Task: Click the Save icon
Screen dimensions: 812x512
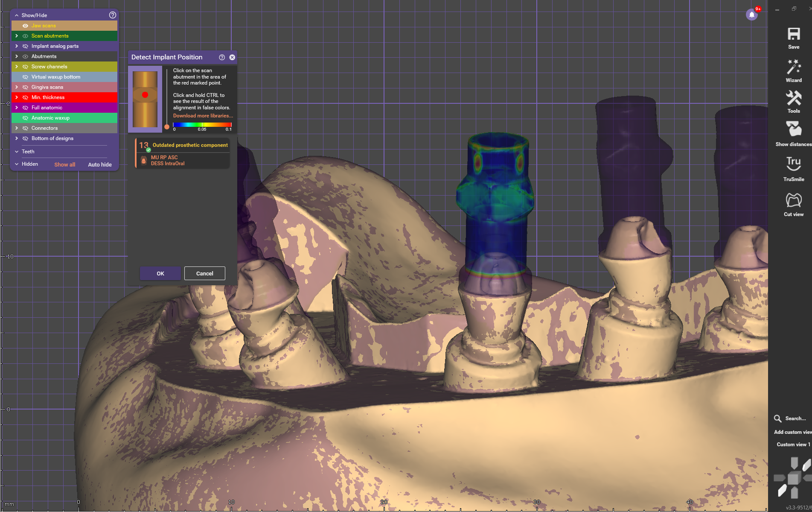Action: point(794,34)
